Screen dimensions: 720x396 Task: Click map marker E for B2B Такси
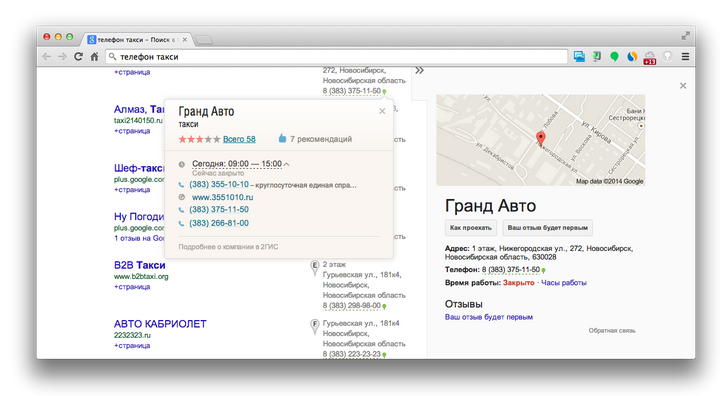(x=315, y=267)
